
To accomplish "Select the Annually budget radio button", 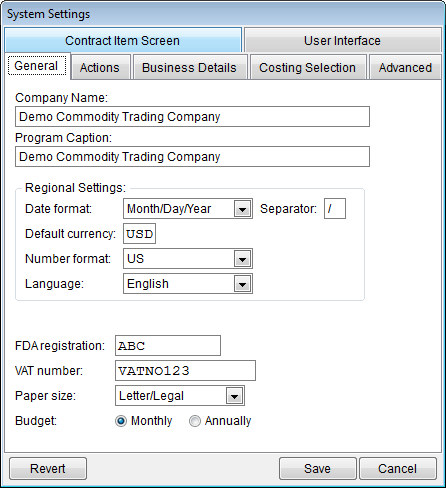I will (195, 421).
